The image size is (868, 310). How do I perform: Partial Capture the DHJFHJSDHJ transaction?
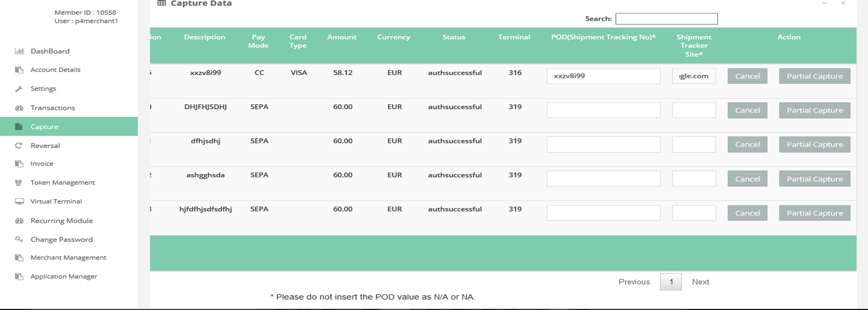point(814,110)
